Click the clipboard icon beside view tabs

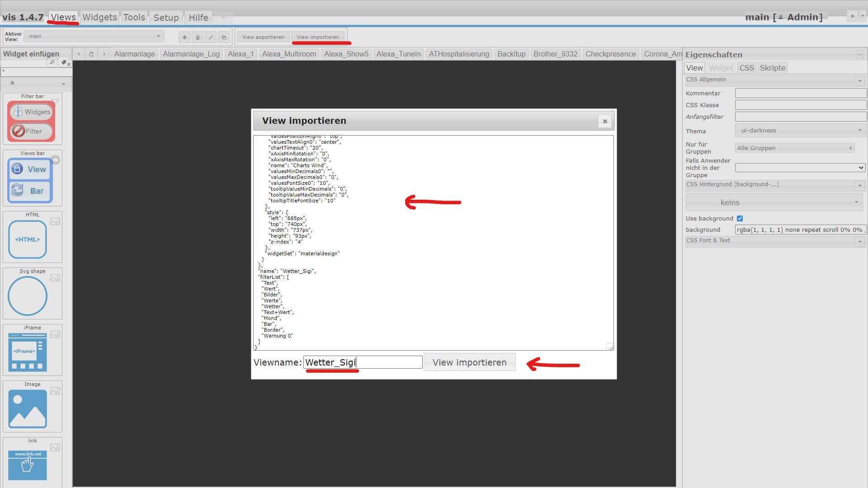pos(91,54)
